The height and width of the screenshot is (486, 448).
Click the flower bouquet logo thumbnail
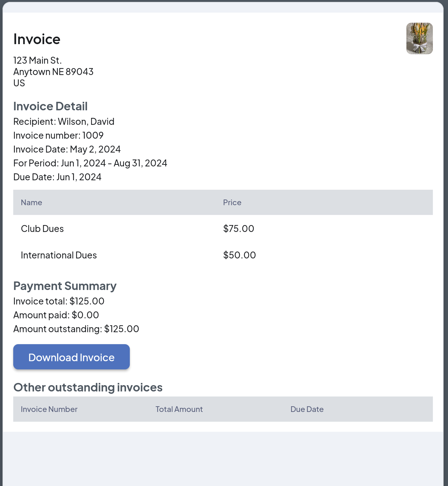[x=419, y=38]
